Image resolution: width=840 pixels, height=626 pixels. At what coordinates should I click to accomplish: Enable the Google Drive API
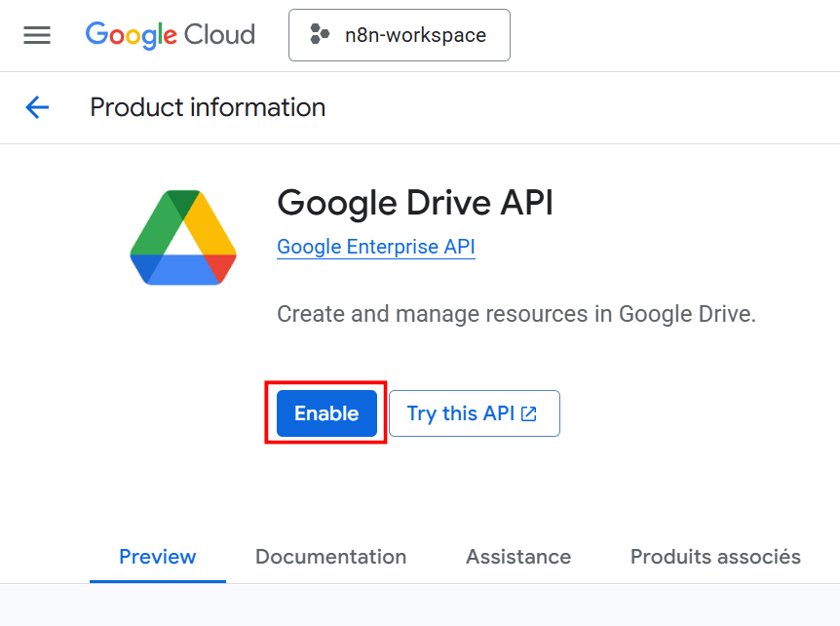point(325,413)
